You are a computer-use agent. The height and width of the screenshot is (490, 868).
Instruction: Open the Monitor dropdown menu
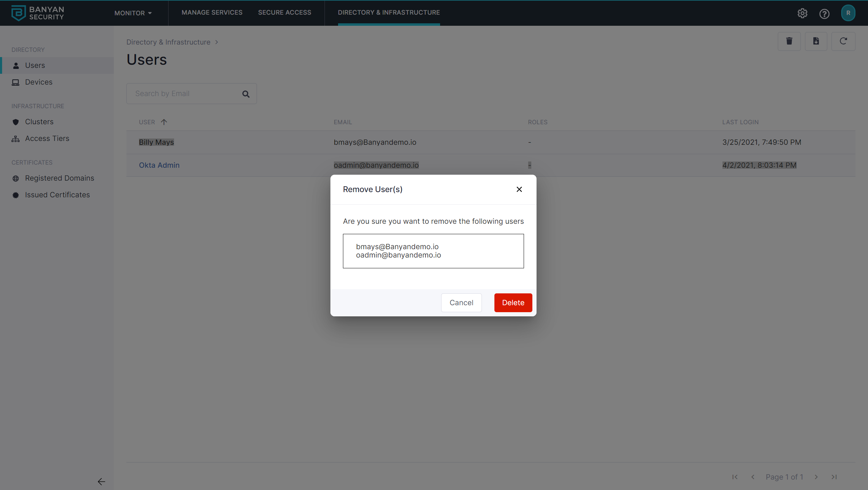click(x=133, y=13)
